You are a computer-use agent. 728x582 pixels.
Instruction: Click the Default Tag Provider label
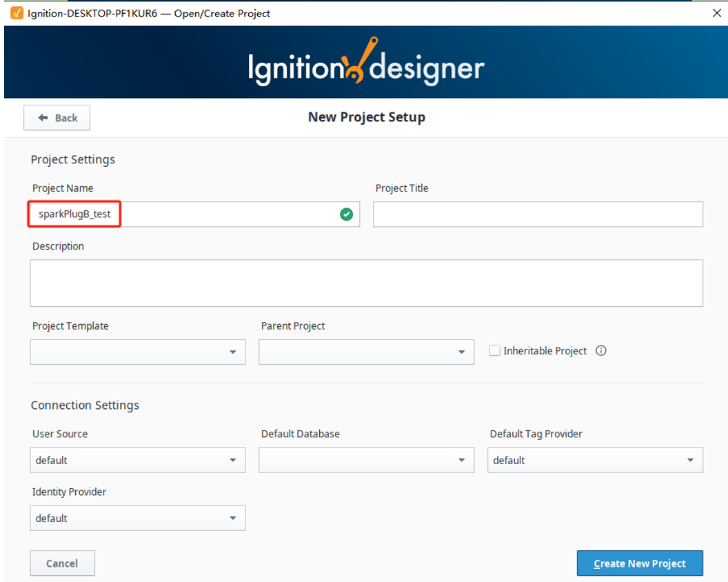[x=536, y=434]
